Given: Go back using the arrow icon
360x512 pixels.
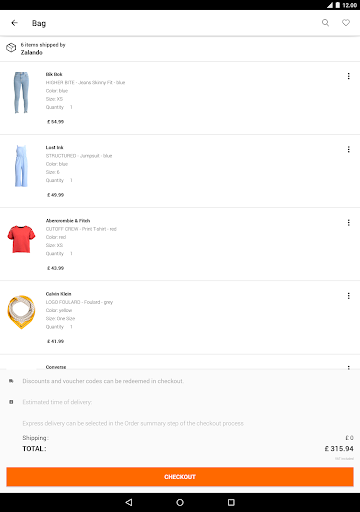Looking at the screenshot, I should 14,23.
